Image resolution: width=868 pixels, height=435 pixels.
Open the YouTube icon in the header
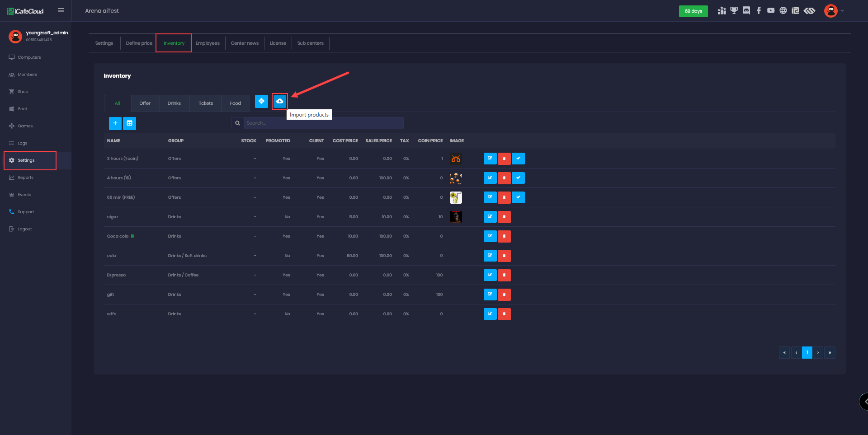pyautogui.click(x=771, y=11)
